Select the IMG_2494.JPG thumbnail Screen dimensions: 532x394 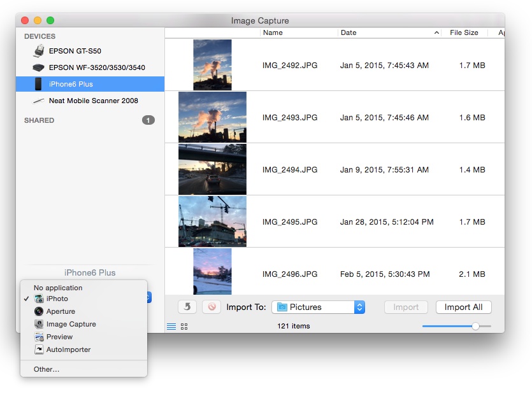click(x=212, y=169)
